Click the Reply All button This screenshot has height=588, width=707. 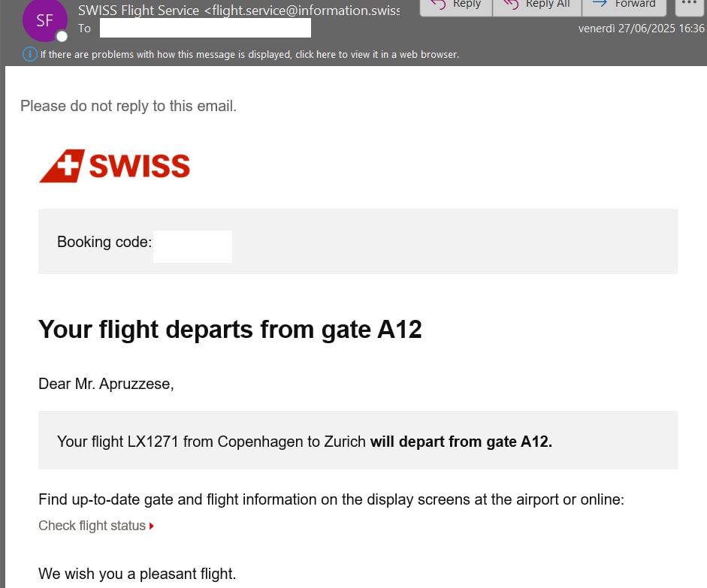(x=537, y=5)
